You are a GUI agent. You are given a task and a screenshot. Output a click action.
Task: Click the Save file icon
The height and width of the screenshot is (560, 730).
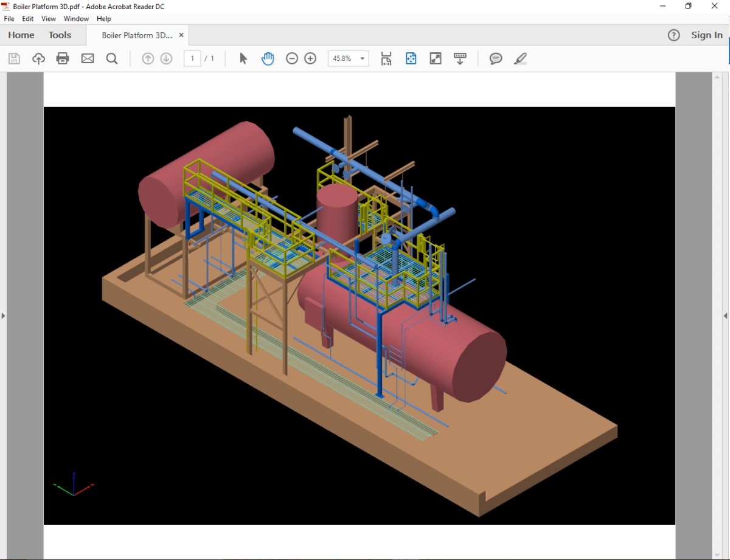coord(14,58)
